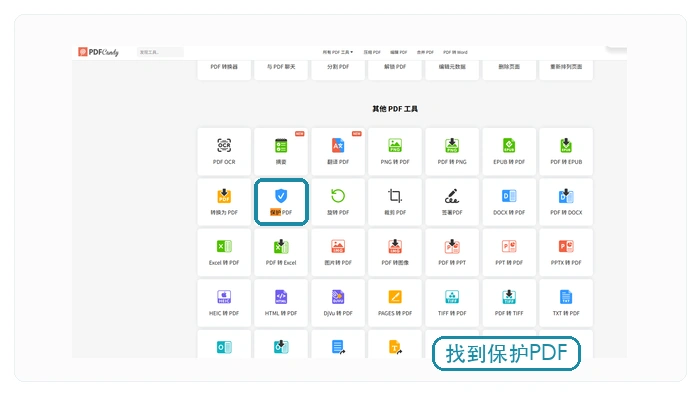This screenshot has height=395, width=700.
Task: Select TIFF 转 PDF converter
Action: (x=452, y=303)
